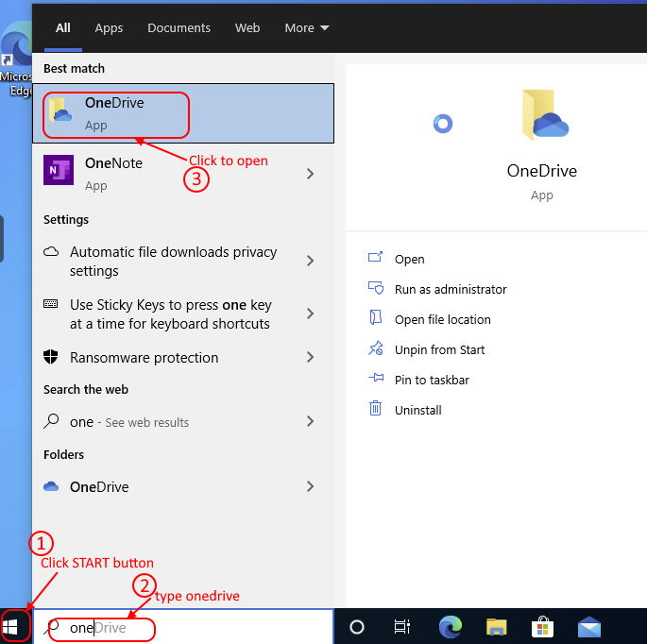This screenshot has height=644, width=647.
Task: Open Cortana circle icon on taskbar
Action: click(357, 627)
